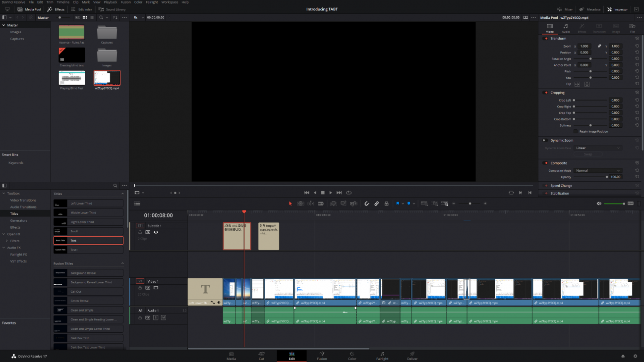Lock the Subtitle 1 track
Image resolution: width=644 pixels, height=362 pixels.
(140, 232)
